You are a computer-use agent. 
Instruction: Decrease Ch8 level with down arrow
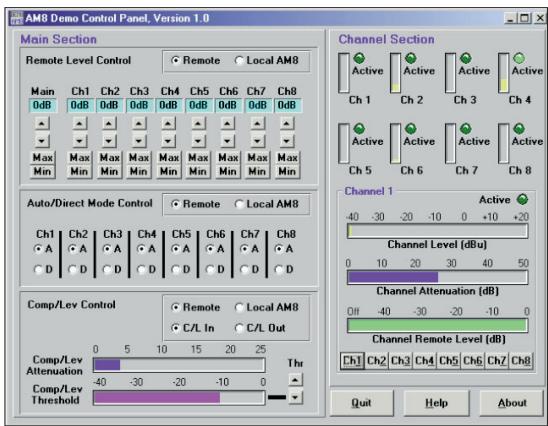pyautogui.click(x=287, y=141)
